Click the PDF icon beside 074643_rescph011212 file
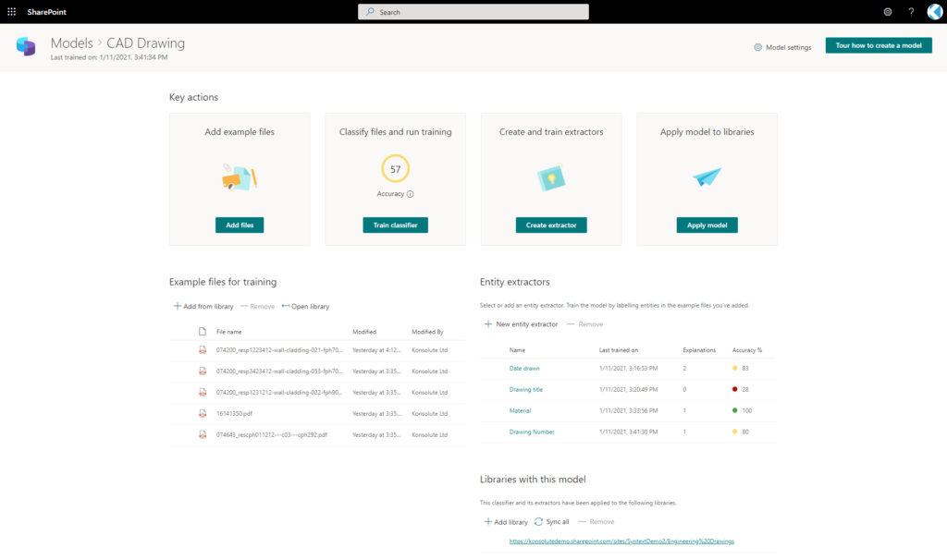This screenshot has width=947, height=560. coord(202,432)
